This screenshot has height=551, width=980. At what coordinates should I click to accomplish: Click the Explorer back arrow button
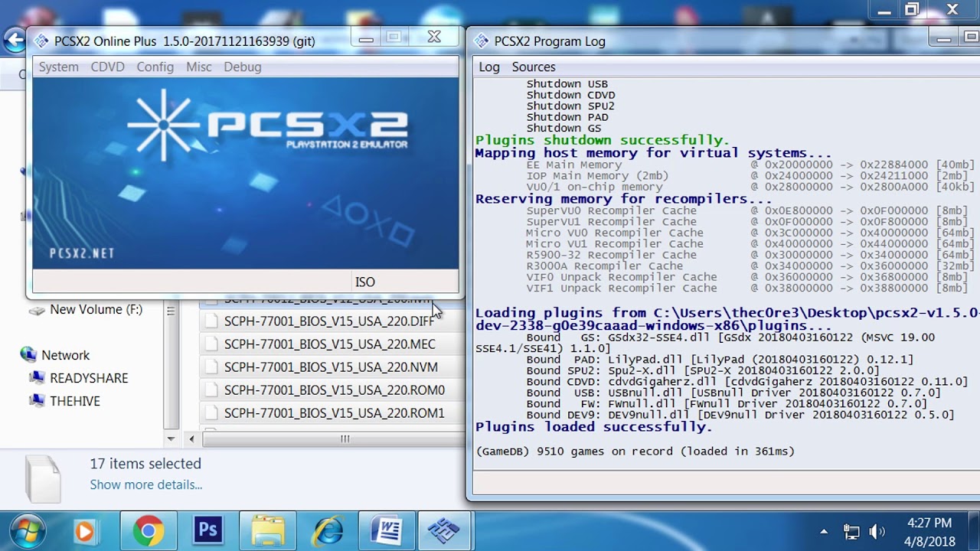pos(13,41)
